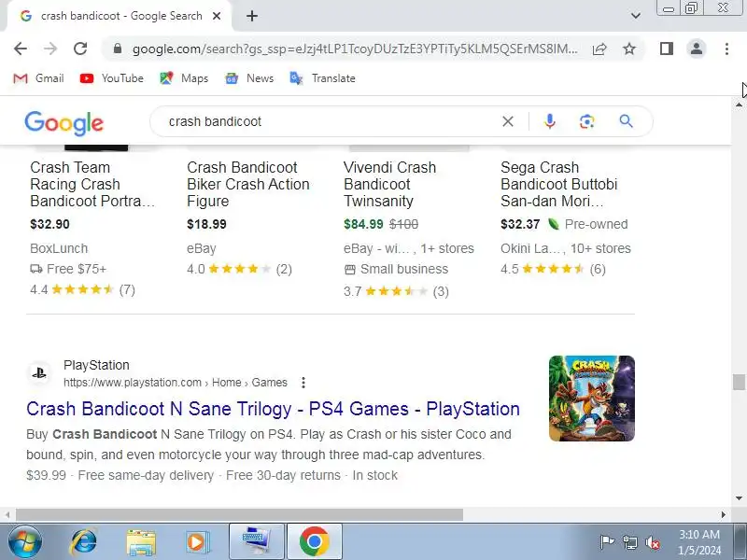Screen dimensions: 747x560
Task: Click the scroll right arrow
Action: coord(724,515)
